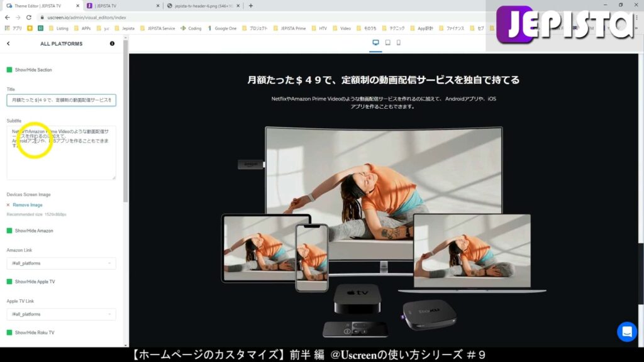Open the HTV bookmark folder
The height and width of the screenshot is (362, 644).
pyautogui.click(x=319, y=28)
